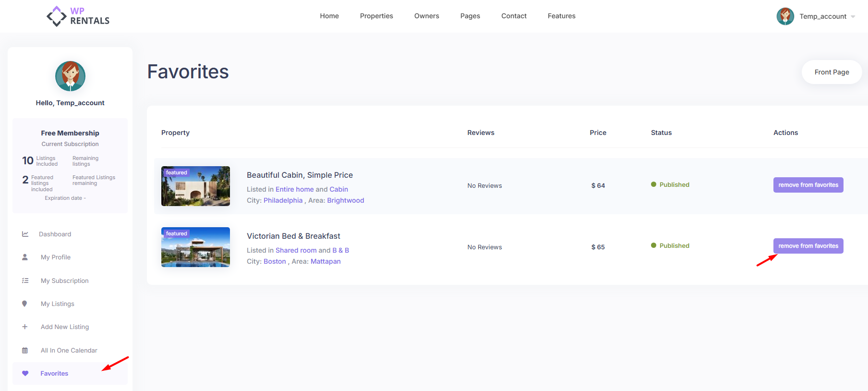The width and height of the screenshot is (868, 391).
Task: Open the Victorian Bed & Breakfast thumbnail
Action: tap(195, 247)
